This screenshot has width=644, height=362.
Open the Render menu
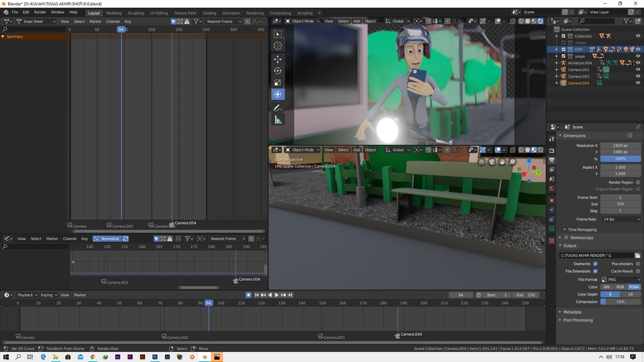(x=40, y=12)
